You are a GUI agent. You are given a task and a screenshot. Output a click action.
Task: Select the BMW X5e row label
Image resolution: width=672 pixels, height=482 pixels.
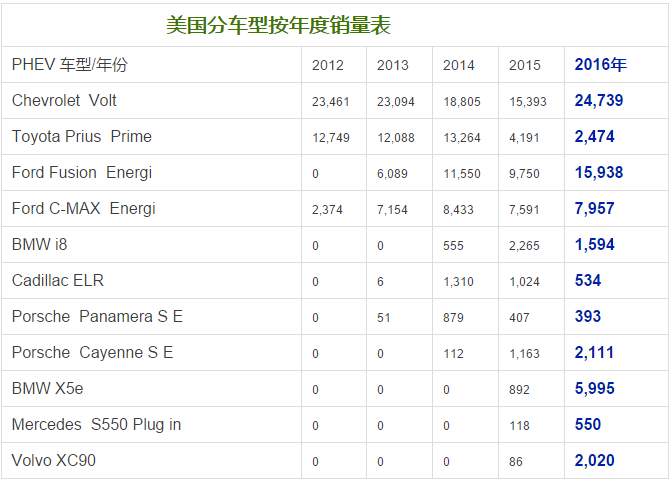(x=47, y=389)
